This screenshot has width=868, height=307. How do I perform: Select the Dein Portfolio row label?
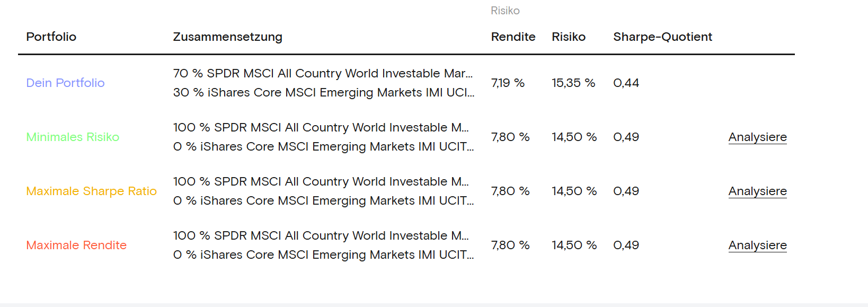pyautogui.click(x=65, y=83)
